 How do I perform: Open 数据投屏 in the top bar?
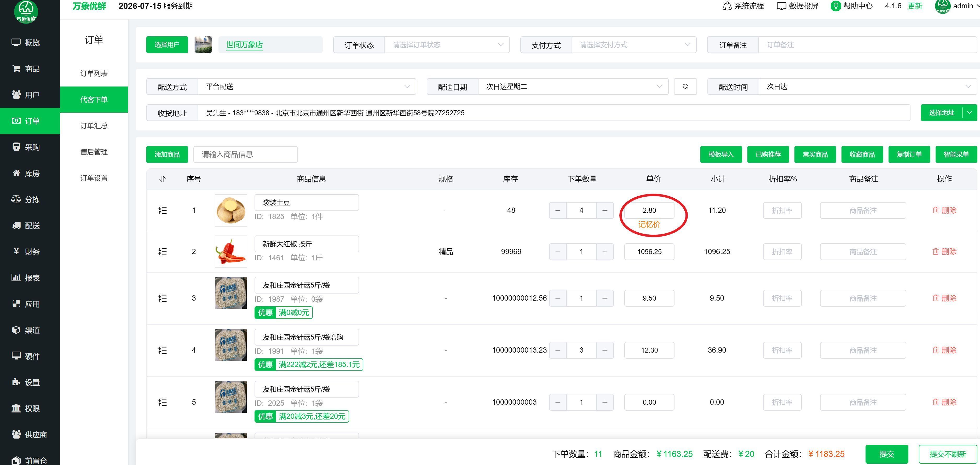[797, 6]
